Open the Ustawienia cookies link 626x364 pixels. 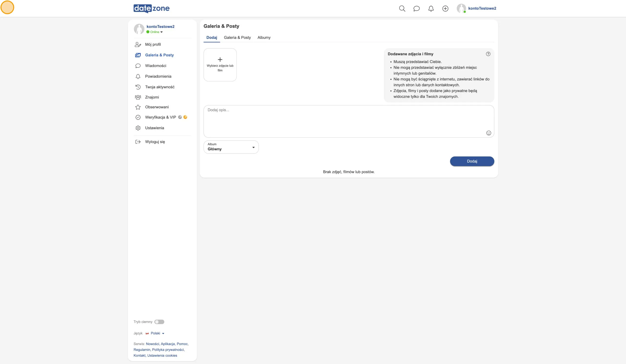(x=162, y=355)
